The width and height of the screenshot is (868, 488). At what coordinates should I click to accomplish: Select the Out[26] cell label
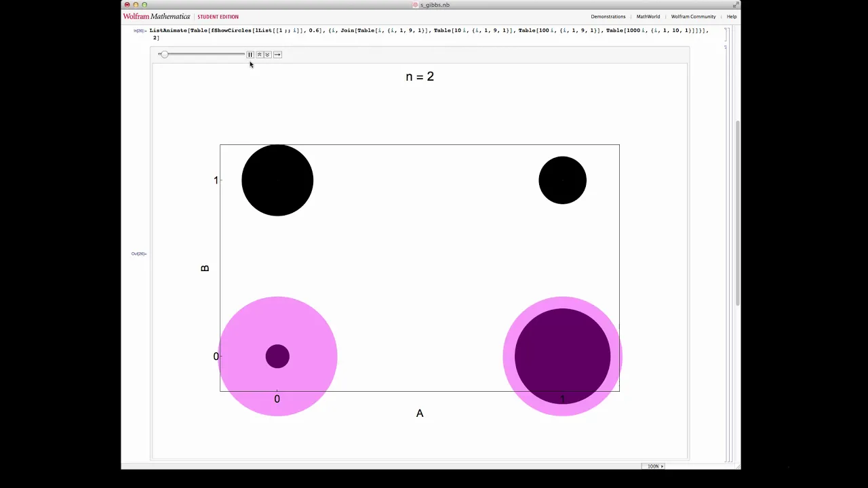tap(138, 253)
